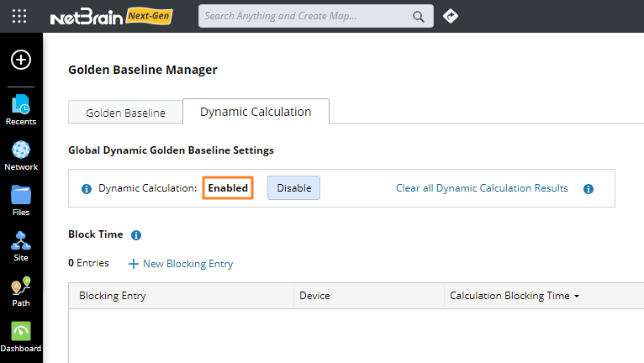
Task: Open the Dashboard sidebar icon
Action: click(21, 337)
